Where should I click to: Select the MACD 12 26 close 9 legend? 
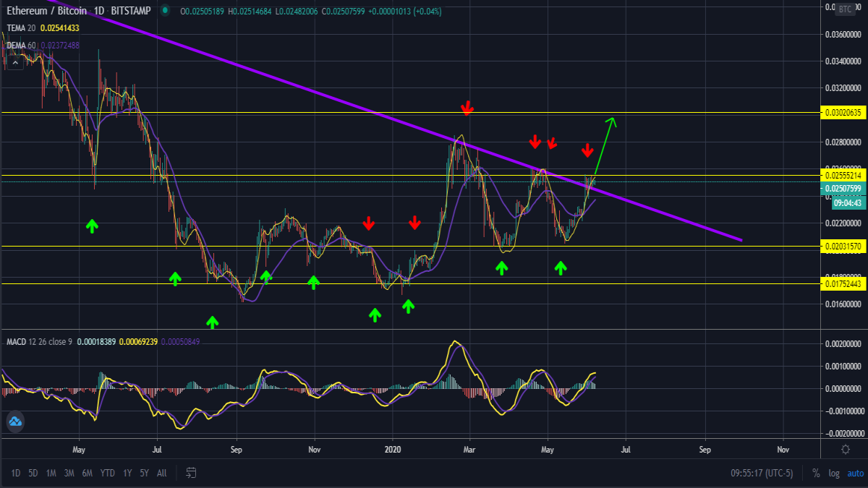41,341
